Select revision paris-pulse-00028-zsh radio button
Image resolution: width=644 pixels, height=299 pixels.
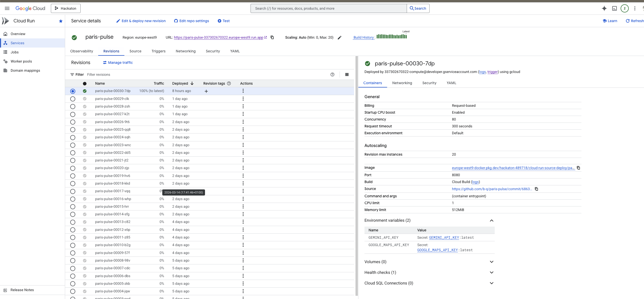(73, 107)
